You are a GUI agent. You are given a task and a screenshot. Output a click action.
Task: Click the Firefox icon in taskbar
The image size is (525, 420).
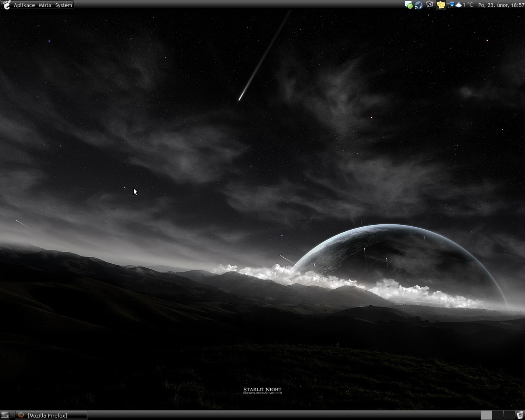tap(21, 415)
